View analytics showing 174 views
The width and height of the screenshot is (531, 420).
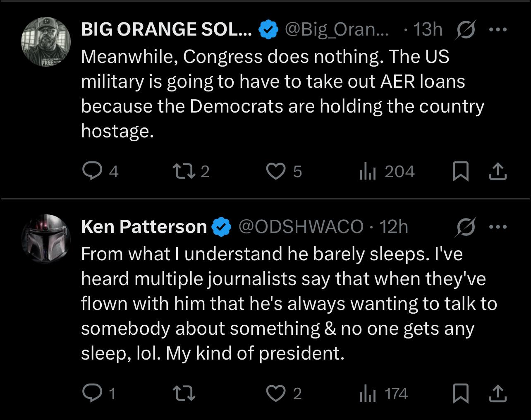click(x=367, y=393)
